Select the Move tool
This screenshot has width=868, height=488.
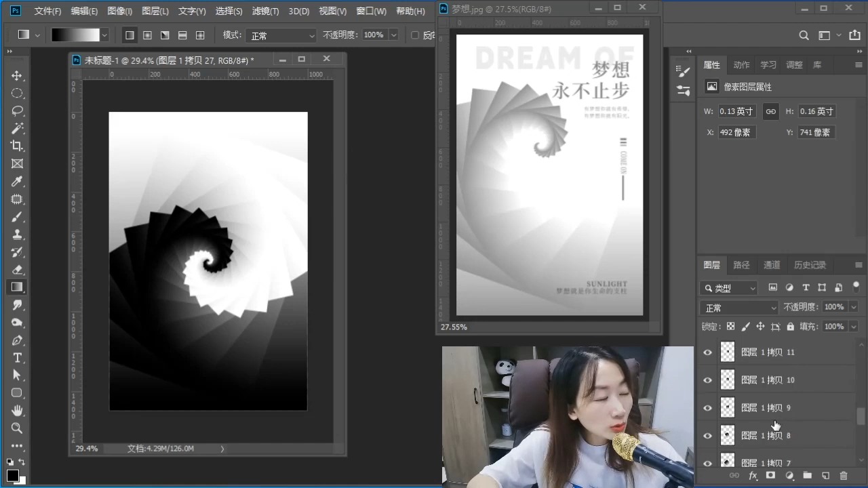(17, 75)
